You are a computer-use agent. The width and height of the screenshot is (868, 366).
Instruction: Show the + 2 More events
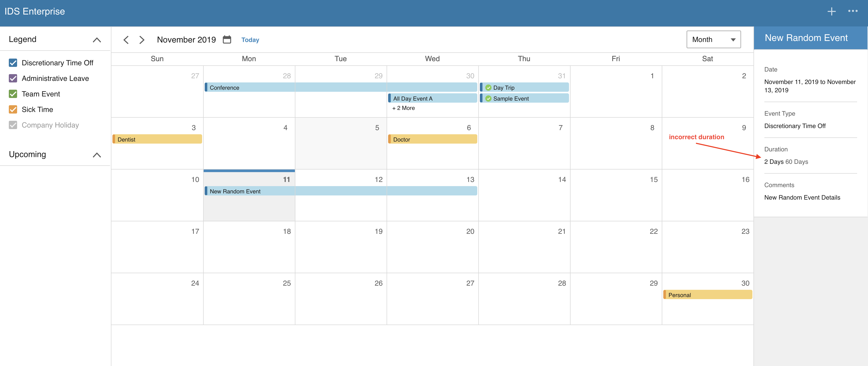tap(403, 108)
